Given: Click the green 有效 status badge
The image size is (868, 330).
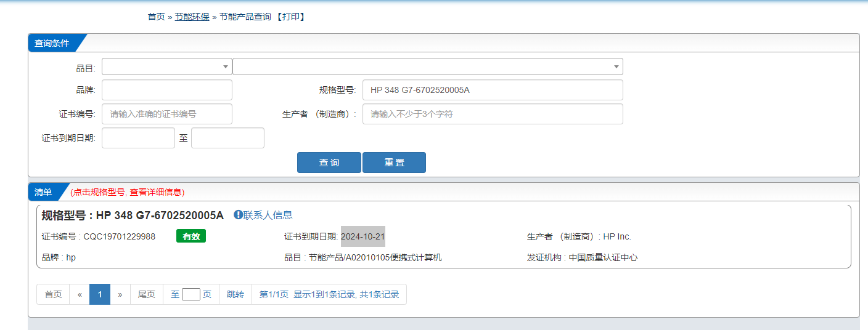Looking at the screenshot, I should (191, 236).
